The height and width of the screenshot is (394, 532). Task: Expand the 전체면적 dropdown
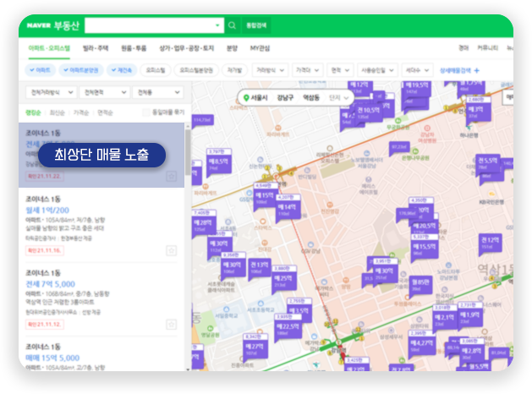pos(105,92)
